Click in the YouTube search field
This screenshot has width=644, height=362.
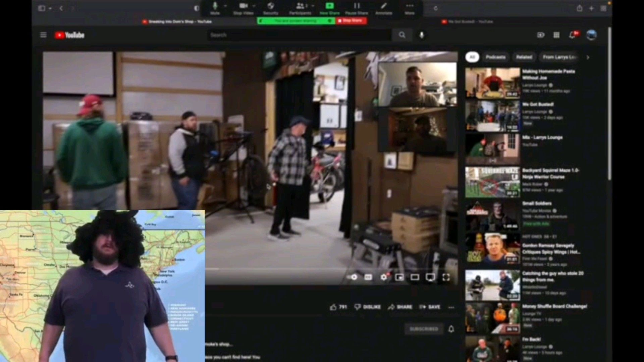point(299,35)
